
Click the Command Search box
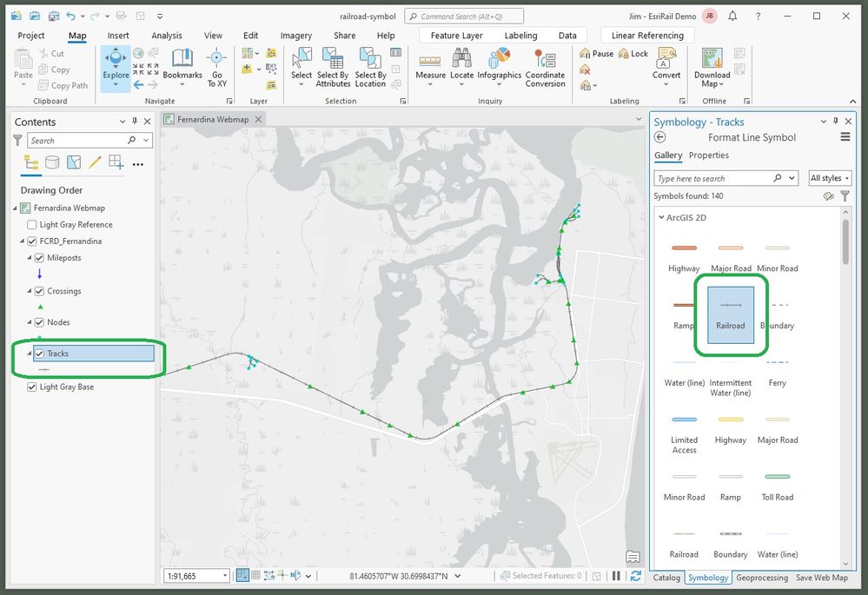[464, 16]
